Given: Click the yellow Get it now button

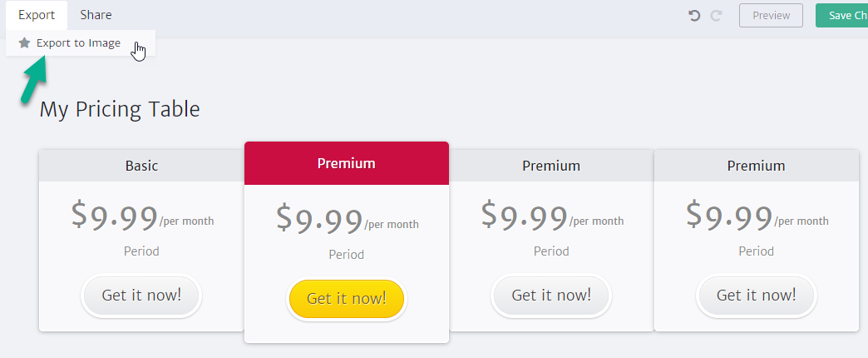Looking at the screenshot, I should tap(347, 299).
